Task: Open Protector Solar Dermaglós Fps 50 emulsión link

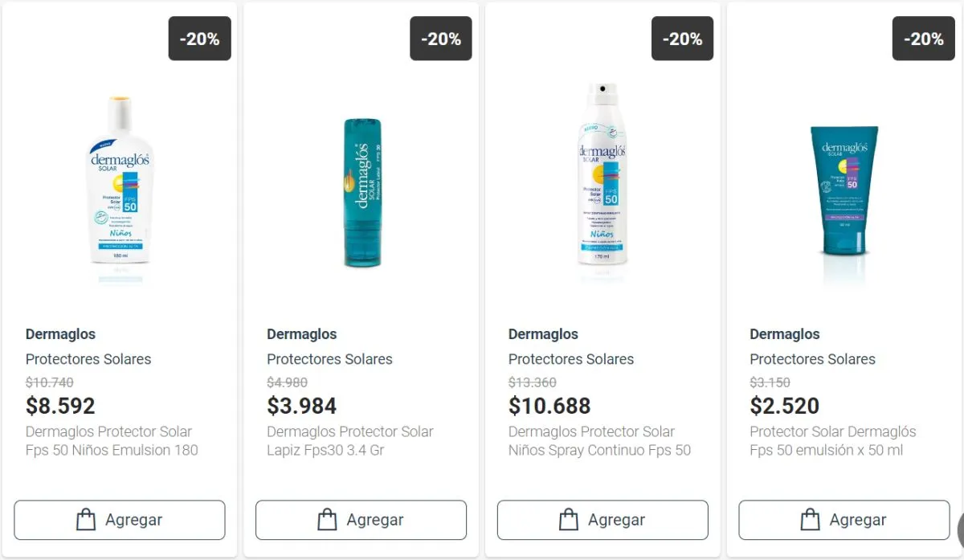Action: (x=833, y=441)
